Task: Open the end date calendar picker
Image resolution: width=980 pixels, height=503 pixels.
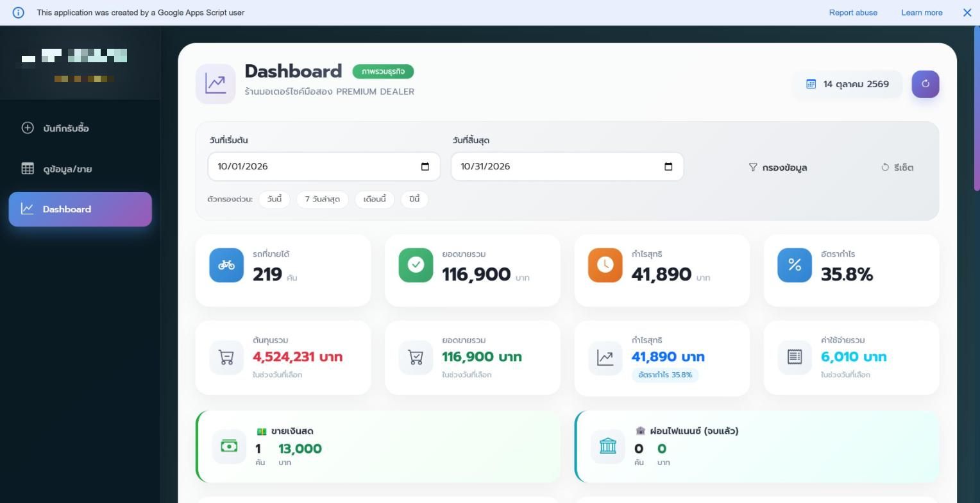Action: coord(668,167)
